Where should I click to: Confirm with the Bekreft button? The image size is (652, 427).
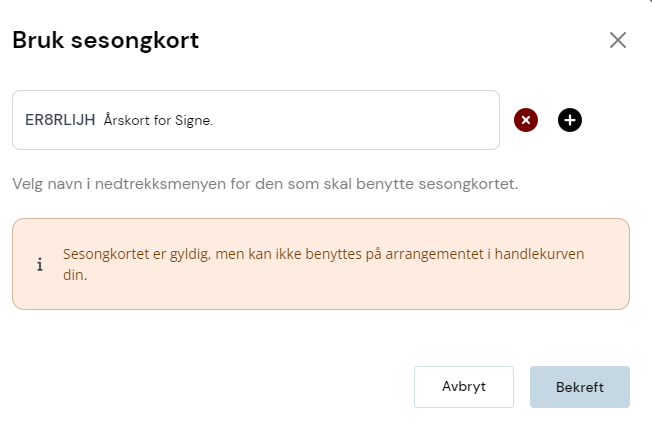[580, 387]
